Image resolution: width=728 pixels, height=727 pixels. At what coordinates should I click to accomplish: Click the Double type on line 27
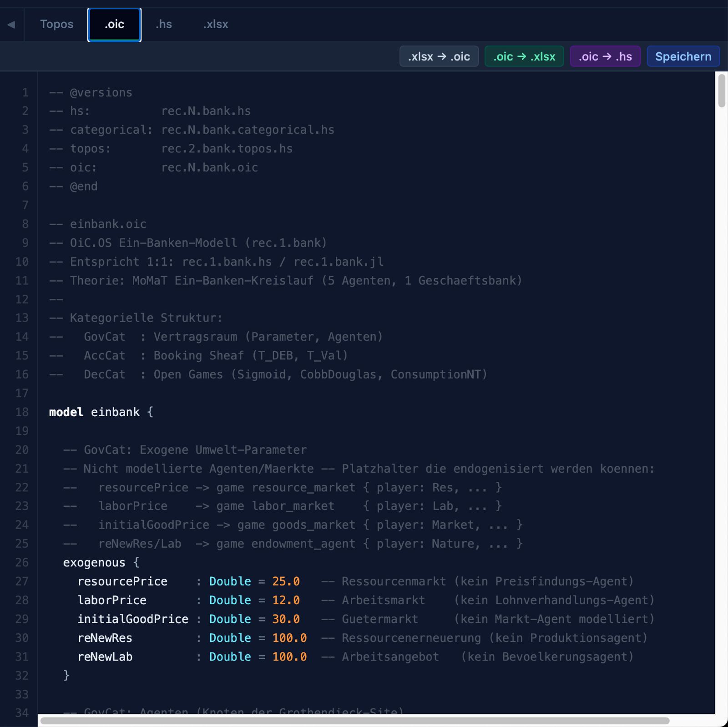point(230,581)
